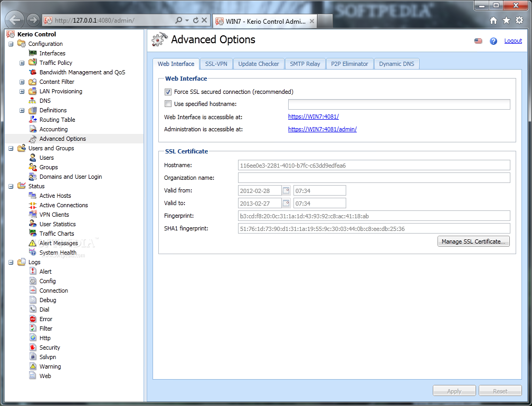Enable Use specified hostname checkbox

(x=168, y=104)
